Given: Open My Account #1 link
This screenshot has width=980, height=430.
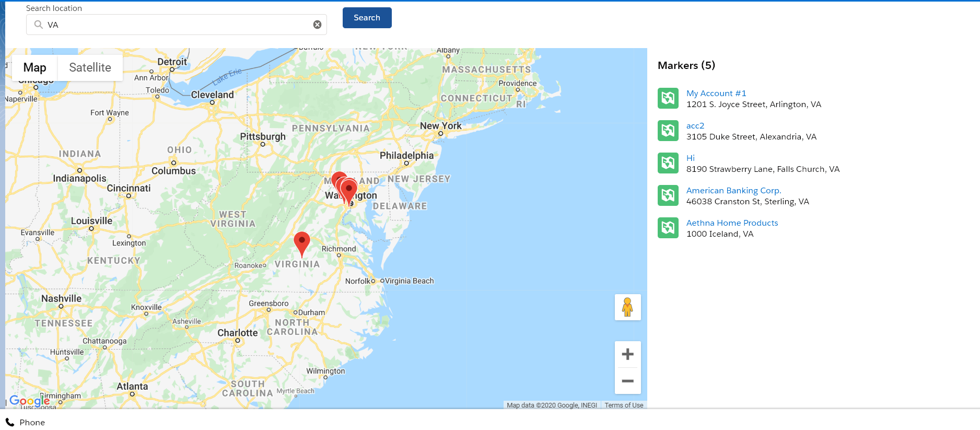Looking at the screenshot, I should (716, 93).
